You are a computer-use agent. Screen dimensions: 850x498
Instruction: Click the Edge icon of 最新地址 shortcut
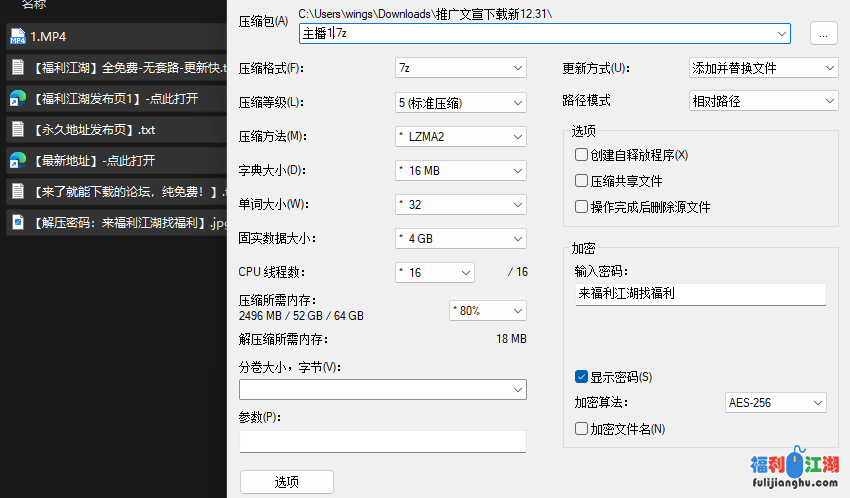coord(17,160)
